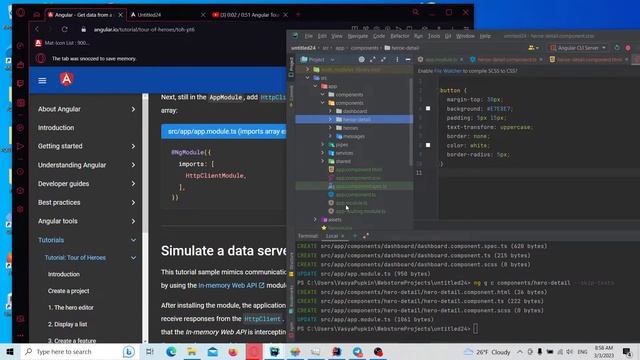
Task: Click the background color swatch in the gutter
Action: (x=428, y=109)
